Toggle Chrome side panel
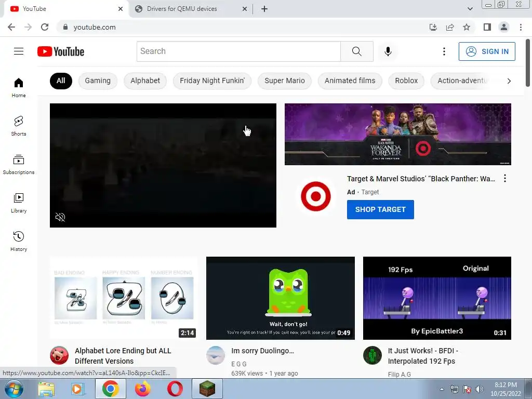The width and height of the screenshot is (532, 399). [487, 27]
